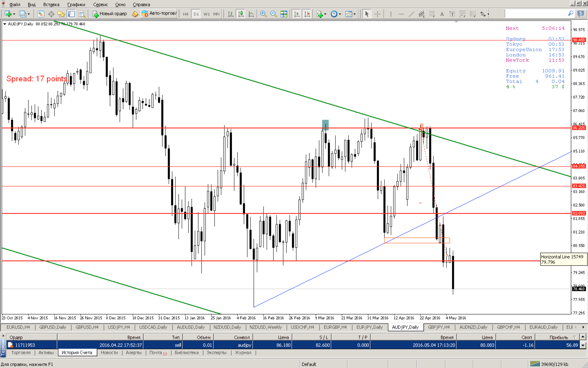This screenshot has height=368, width=588.
Task: Open the Periods clock icon
Action: (x=334, y=14)
